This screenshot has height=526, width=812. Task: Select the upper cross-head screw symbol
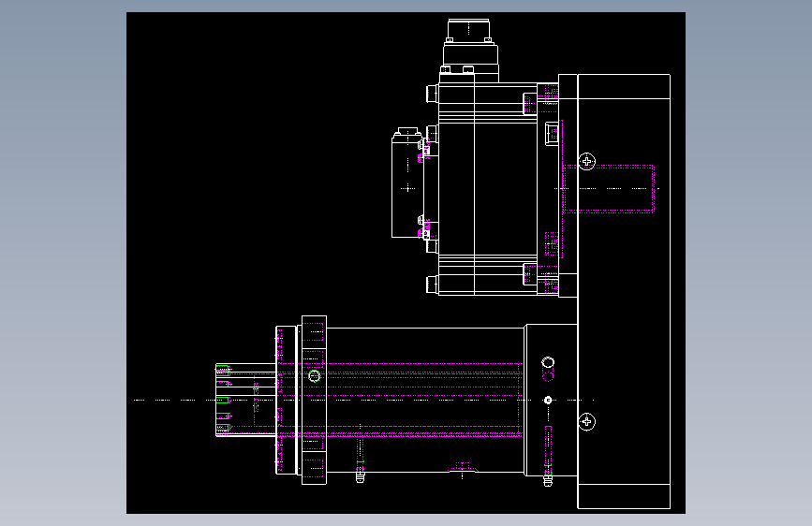click(x=586, y=162)
